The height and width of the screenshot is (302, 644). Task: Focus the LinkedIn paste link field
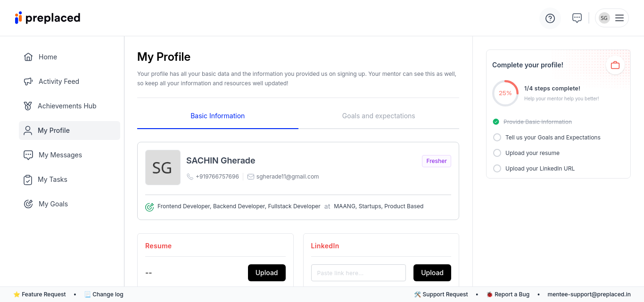358,273
